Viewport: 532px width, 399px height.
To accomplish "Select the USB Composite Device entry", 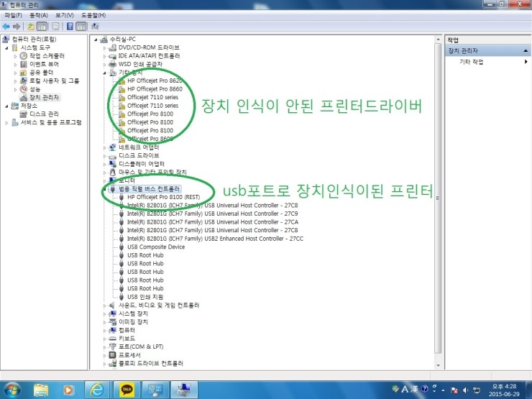I will [x=155, y=247].
